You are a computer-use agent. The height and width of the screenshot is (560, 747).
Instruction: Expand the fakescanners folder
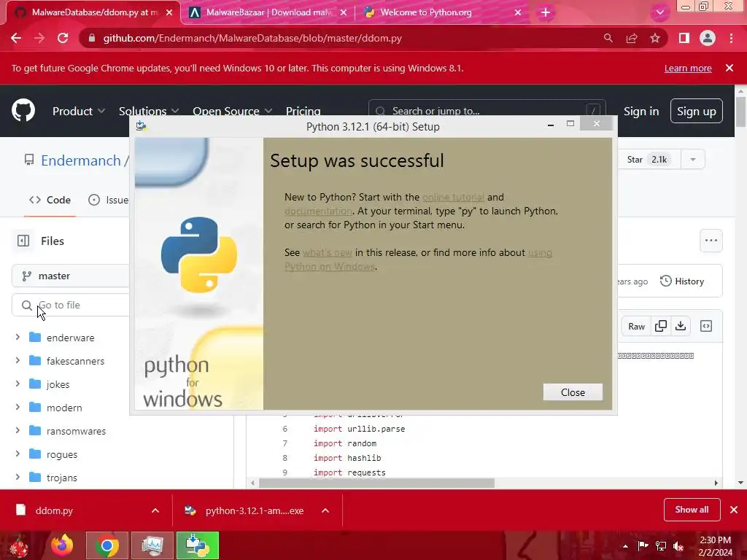[18, 360]
